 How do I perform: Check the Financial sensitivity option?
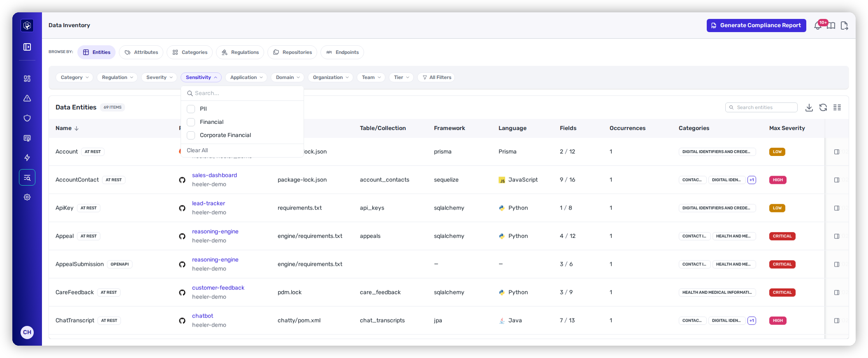191,122
